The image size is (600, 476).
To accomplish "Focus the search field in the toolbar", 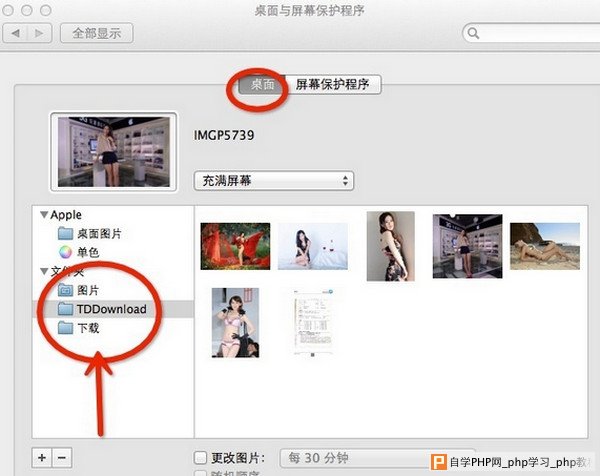I will coord(532,33).
